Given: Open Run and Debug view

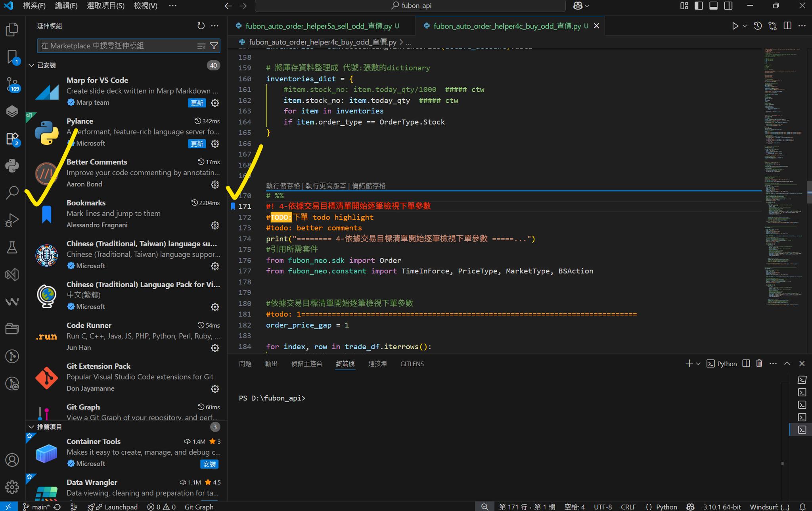Looking at the screenshot, I should click(12, 220).
